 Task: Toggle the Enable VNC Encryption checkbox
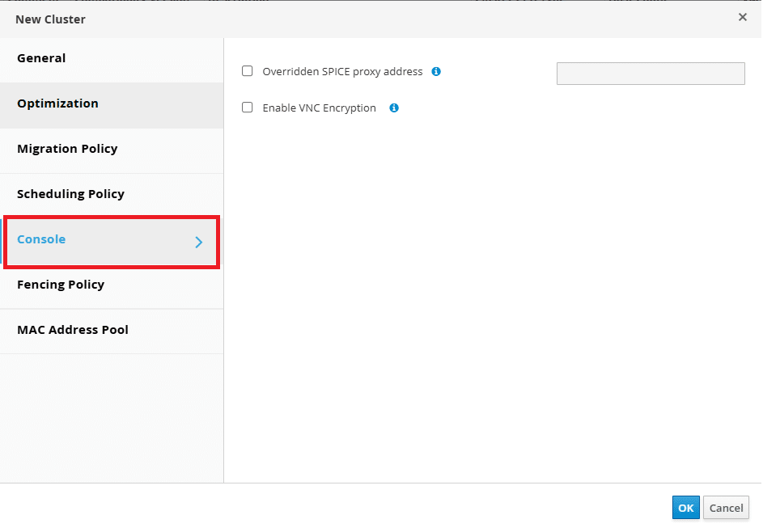coord(248,107)
